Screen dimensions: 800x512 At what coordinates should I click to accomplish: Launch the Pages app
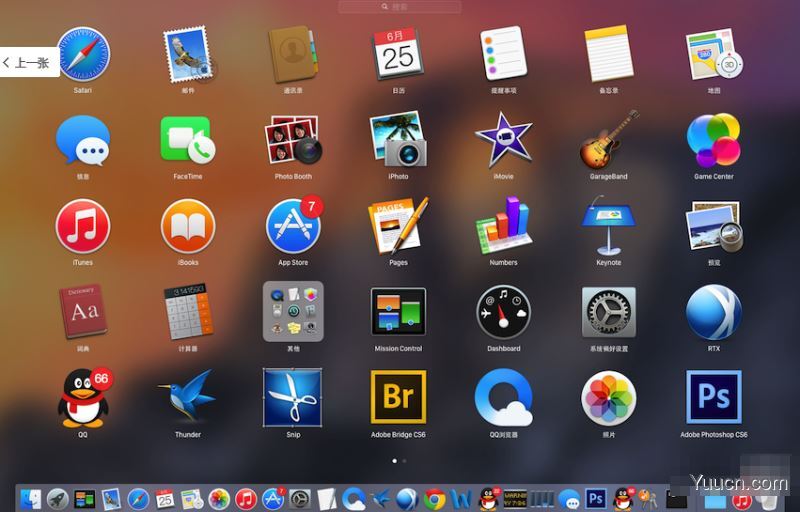pos(398,225)
